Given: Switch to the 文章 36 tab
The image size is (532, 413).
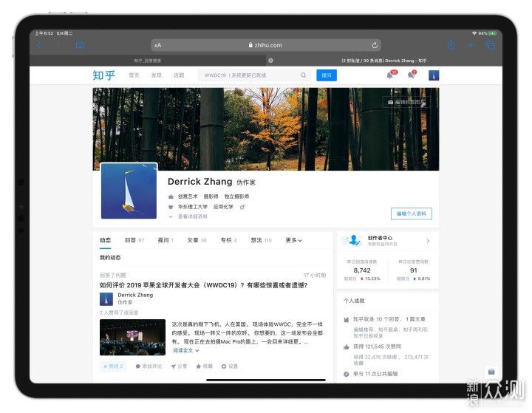Looking at the screenshot, I should pos(197,240).
